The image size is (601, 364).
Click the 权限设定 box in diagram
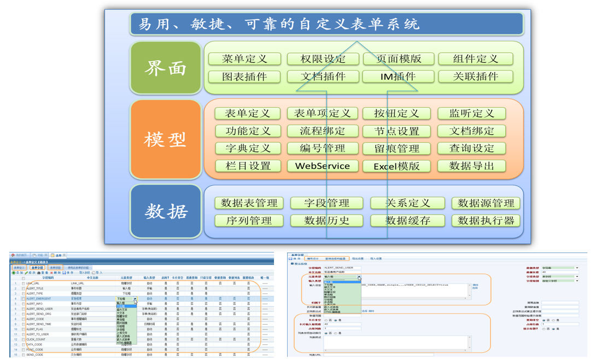point(323,58)
